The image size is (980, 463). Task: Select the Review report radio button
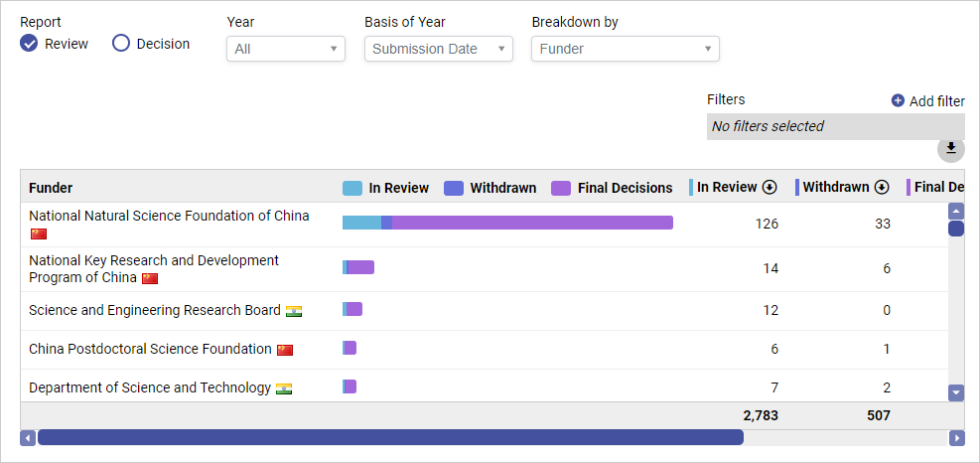pyautogui.click(x=30, y=44)
